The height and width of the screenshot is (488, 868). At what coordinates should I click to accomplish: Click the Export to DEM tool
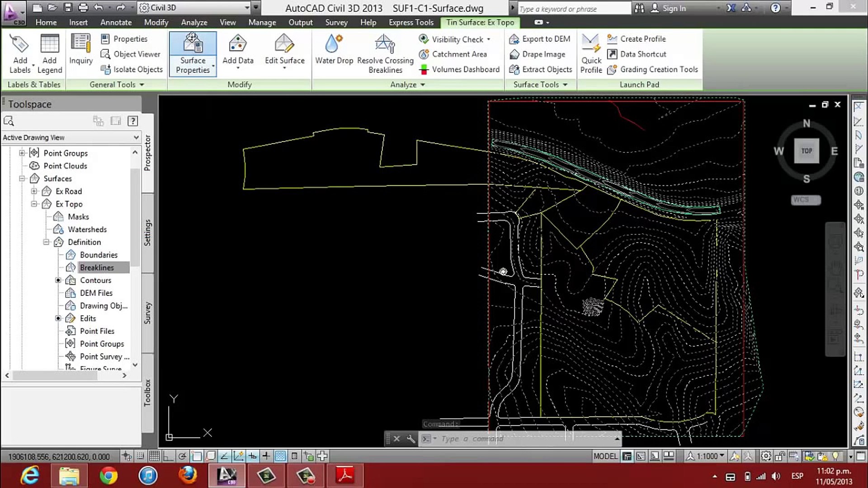(x=540, y=39)
